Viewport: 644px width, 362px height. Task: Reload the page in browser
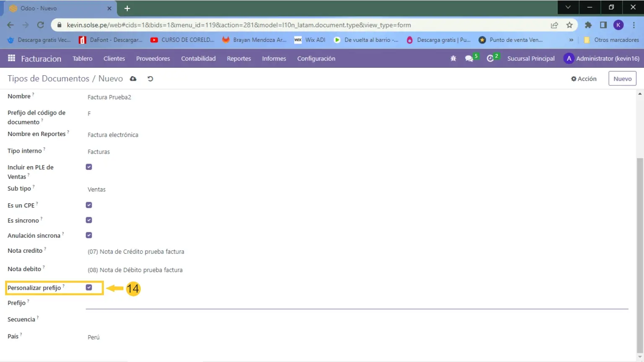tap(41, 25)
